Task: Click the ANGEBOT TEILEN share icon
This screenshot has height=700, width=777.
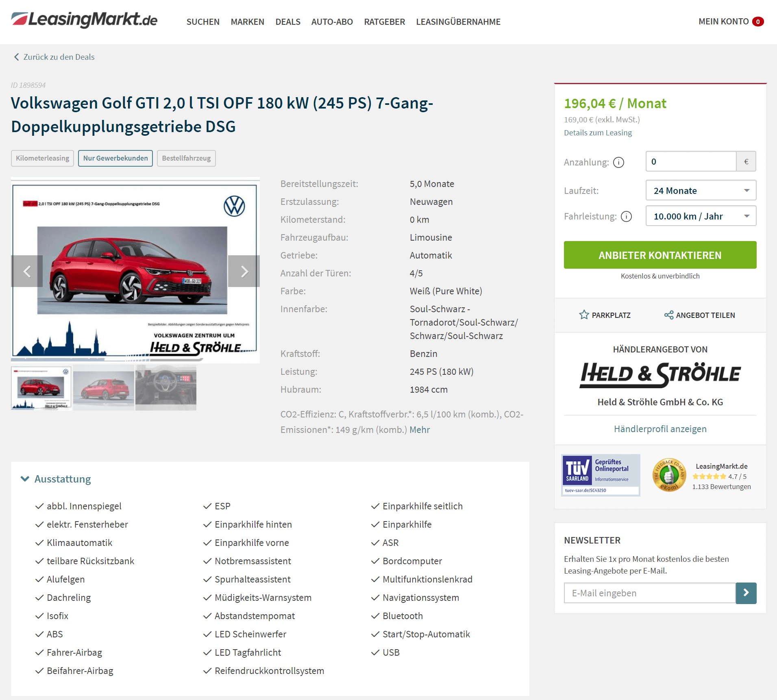Action: click(x=669, y=315)
